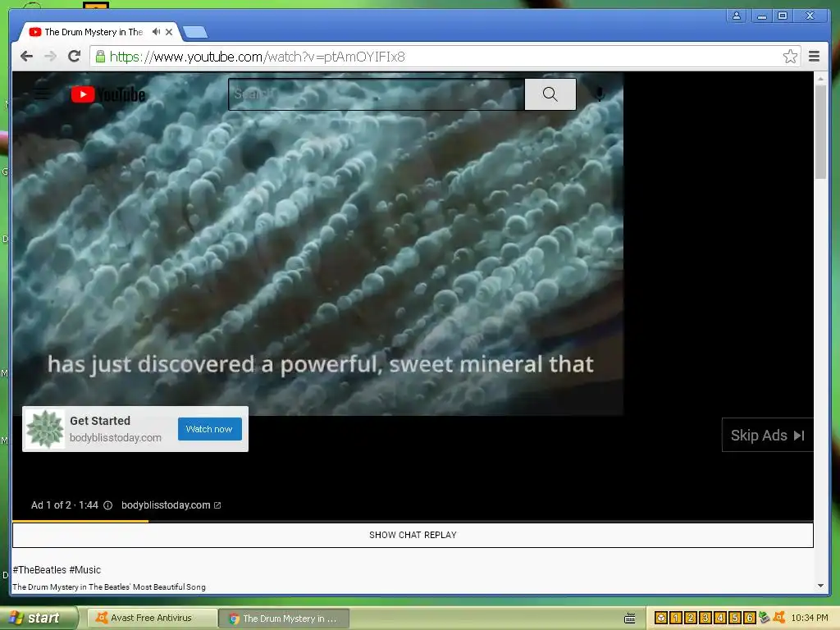Open the Chrome hamburger menu

click(x=814, y=57)
